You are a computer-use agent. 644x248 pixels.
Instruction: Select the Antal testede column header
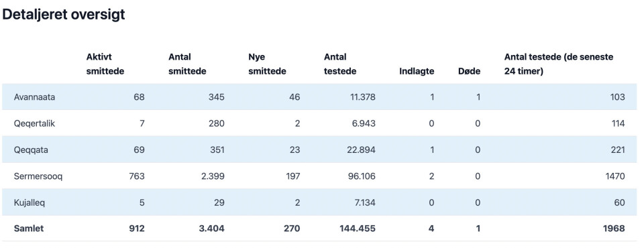(340, 64)
